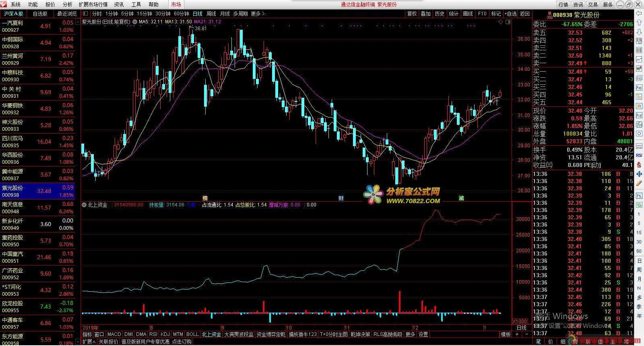Image resolution: width=644 pixels, height=346 pixels.
Task: Select 中国重汽 in the stock list
Action: (x=37, y=257)
